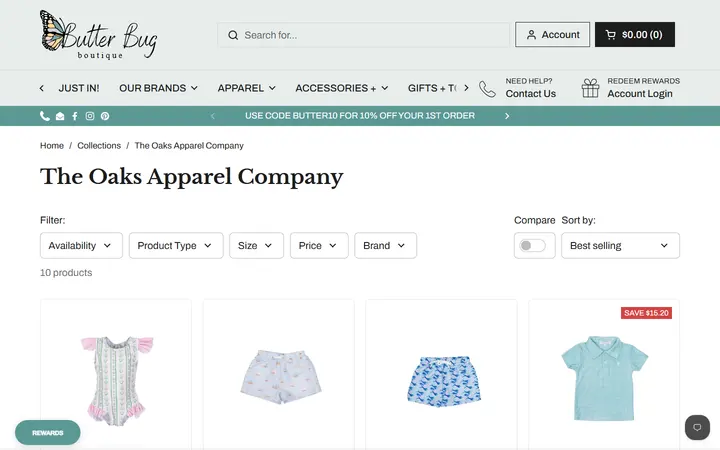Click the SAVE $15.20 badge
This screenshot has width=720, height=450.
tap(647, 313)
